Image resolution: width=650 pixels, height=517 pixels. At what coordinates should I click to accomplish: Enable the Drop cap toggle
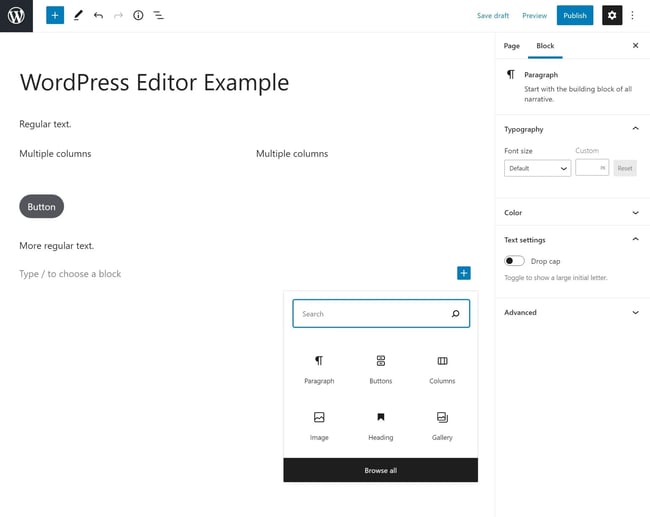pyautogui.click(x=514, y=261)
